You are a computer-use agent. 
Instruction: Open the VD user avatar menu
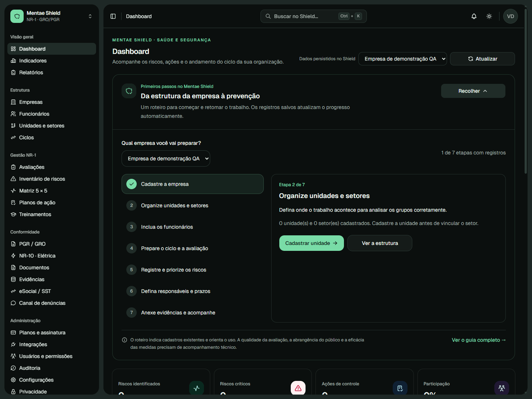(511, 16)
